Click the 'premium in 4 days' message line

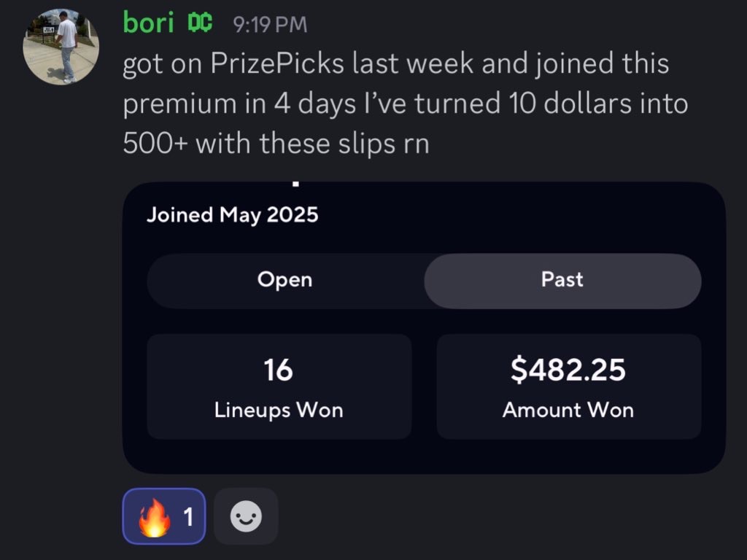click(x=406, y=104)
